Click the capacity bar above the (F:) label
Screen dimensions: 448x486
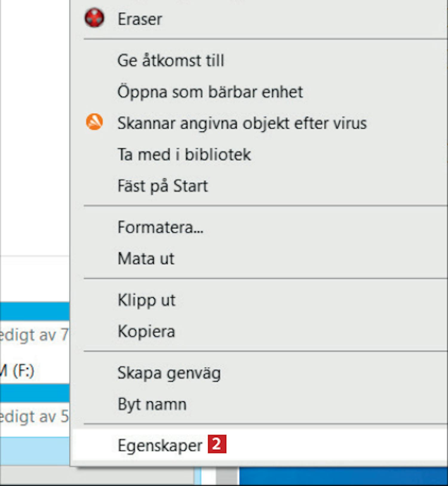35,311
